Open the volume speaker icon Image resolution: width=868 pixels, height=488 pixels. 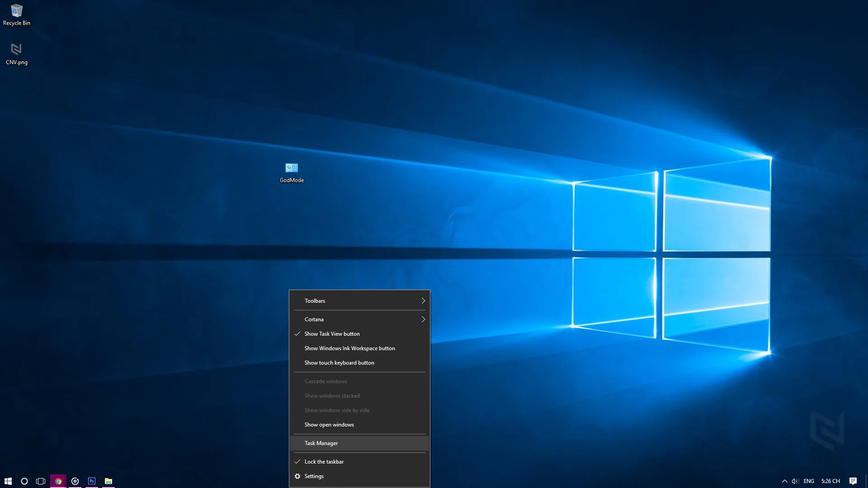click(x=795, y=481)
